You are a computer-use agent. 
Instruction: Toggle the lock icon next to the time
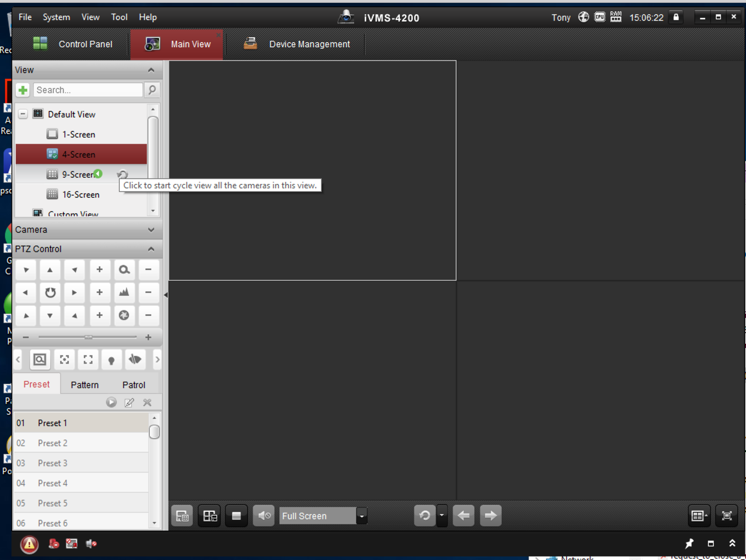pyautogui.click(x=676, y=17)
